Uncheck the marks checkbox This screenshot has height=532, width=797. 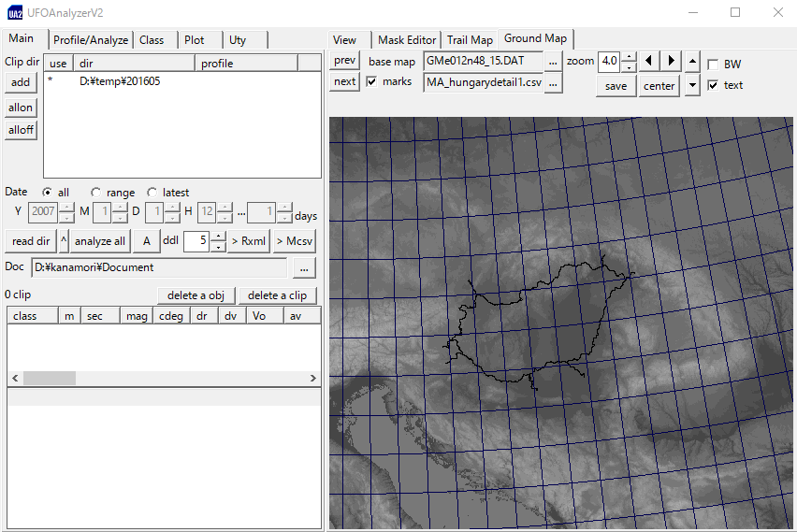tap(371, 82)
